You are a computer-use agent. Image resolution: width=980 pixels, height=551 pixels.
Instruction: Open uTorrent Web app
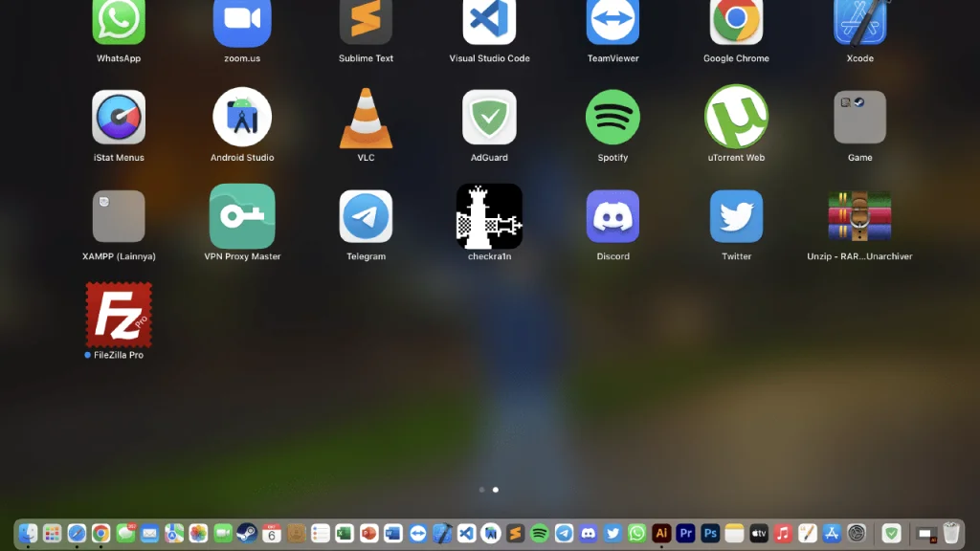[736, 117]
